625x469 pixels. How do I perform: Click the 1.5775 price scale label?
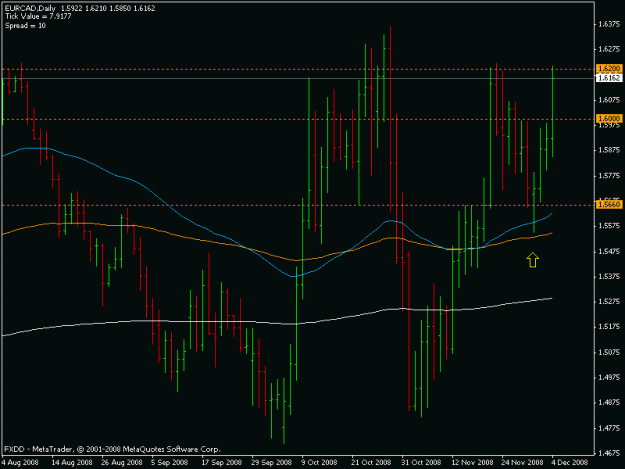click(x=609, y=176)
